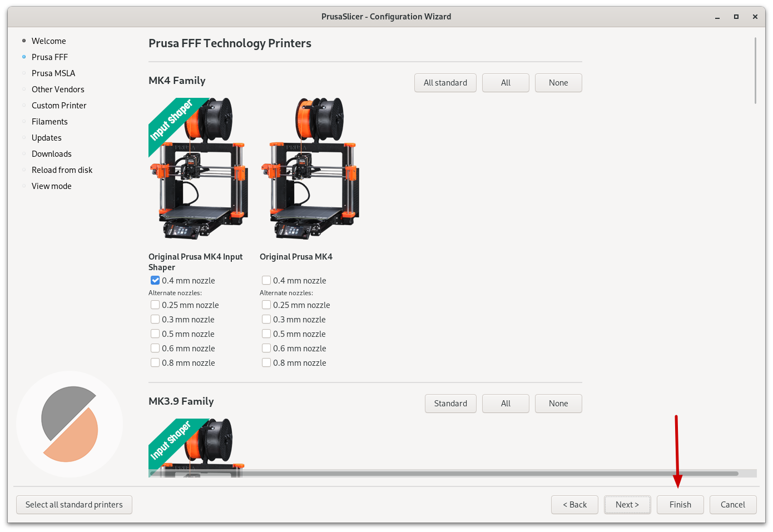Open the View mode wizard page
The width and height of the screenshot is (773, 532).
pyautogui.click(x=52, y=186)
